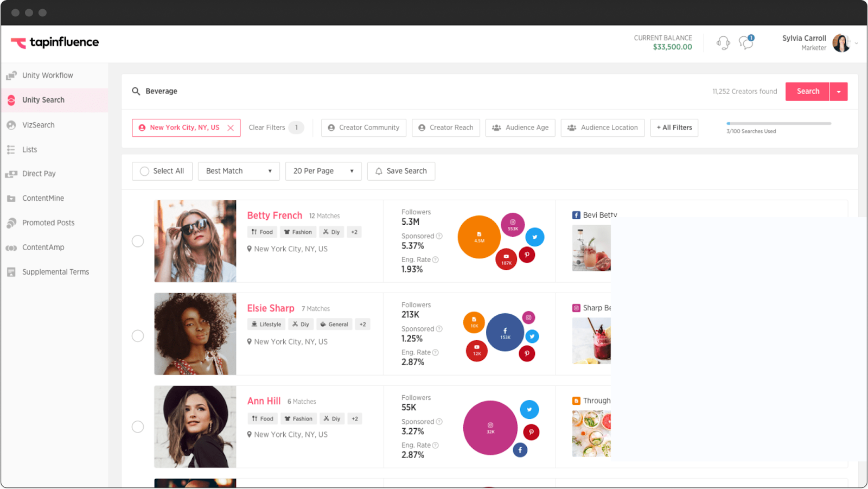
Task: Open the Best Match sort dropdown
Action: (x=239, y=171)
